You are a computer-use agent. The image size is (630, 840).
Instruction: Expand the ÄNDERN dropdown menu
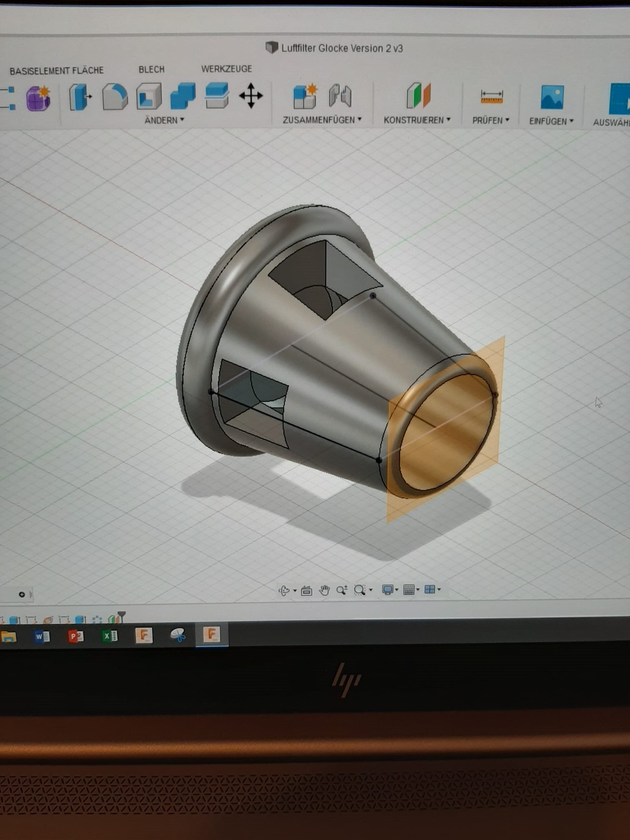164,120
